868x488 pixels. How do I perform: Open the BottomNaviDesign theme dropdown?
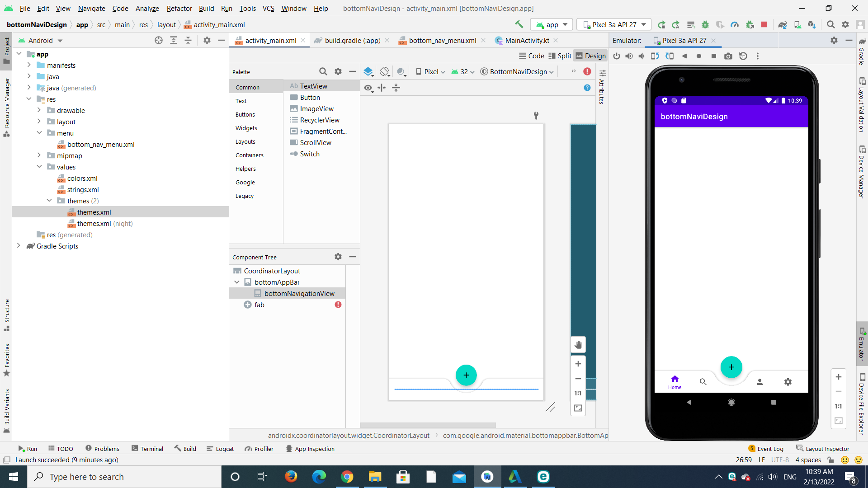[x=517, y=71]
